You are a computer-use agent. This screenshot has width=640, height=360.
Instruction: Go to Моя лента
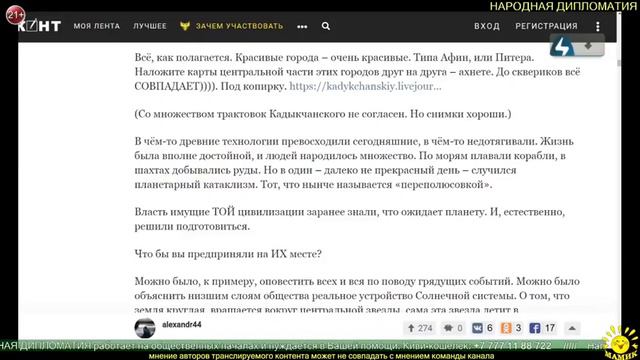click(97, 26)
